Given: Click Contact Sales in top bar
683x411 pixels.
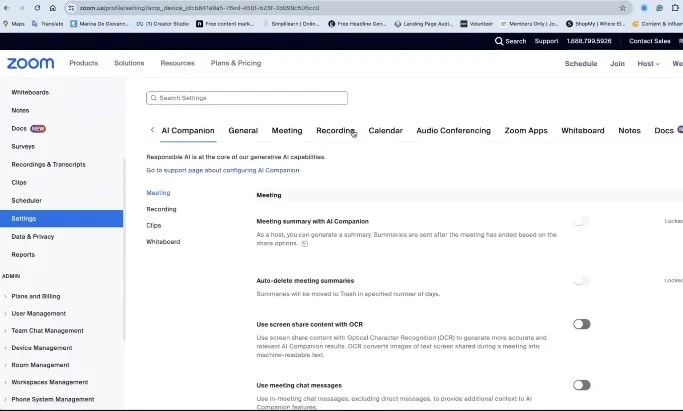Looking at the screenshot, I should pyautogui.click(x=649, y=41).
